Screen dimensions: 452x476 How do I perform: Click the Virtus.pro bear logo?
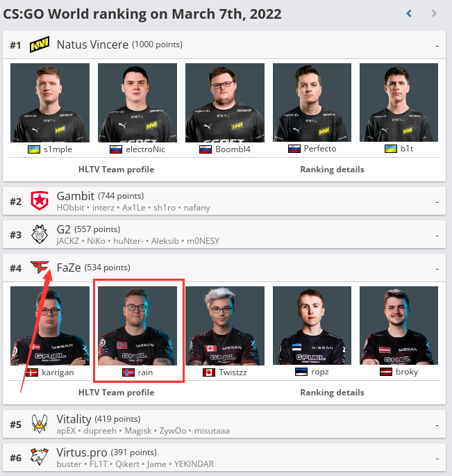40,457
